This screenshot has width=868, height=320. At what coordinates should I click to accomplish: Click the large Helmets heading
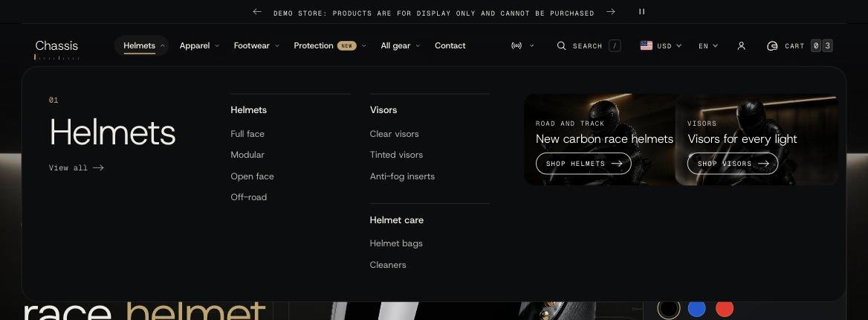(x=112, y=132)
